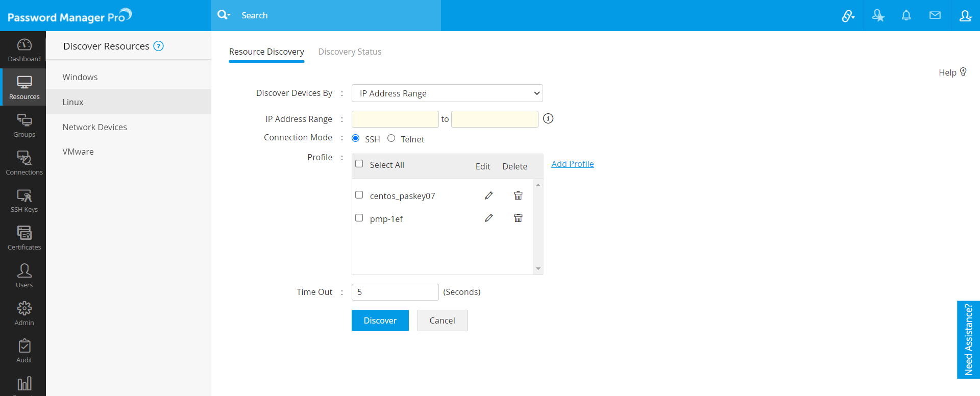Select VMware discovery type

coord(129,152)
